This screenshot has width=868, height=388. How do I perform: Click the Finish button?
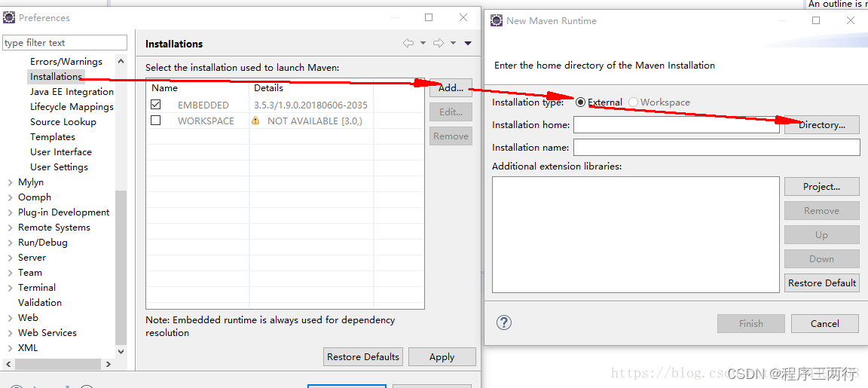click(x=751, y=323)
